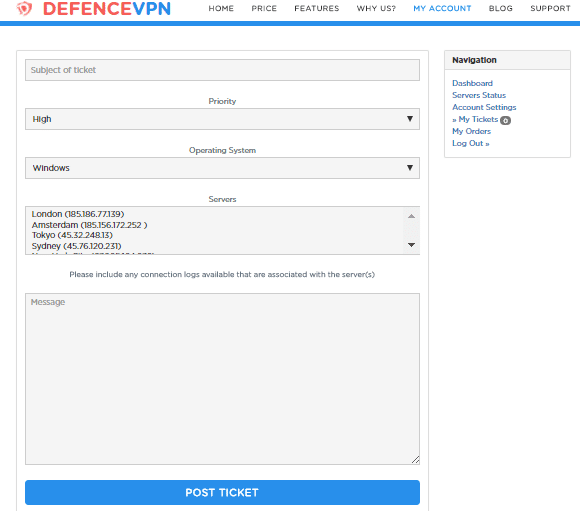Screen dimensions: 580x511
Task: Select the WHY US? menu item
Action: tap(376, 8)
